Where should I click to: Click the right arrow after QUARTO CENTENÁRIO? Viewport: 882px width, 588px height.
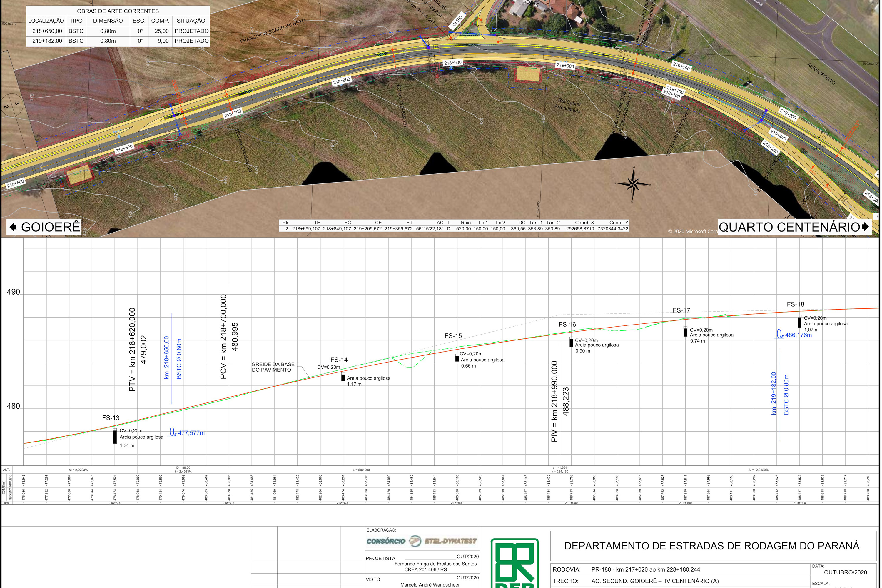coord(865,226)
